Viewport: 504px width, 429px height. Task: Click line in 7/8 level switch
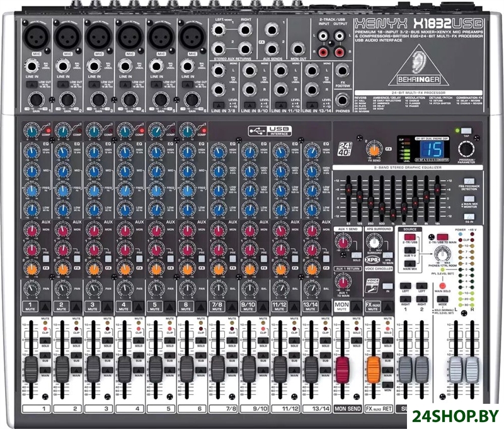click(x=219, y=105)
